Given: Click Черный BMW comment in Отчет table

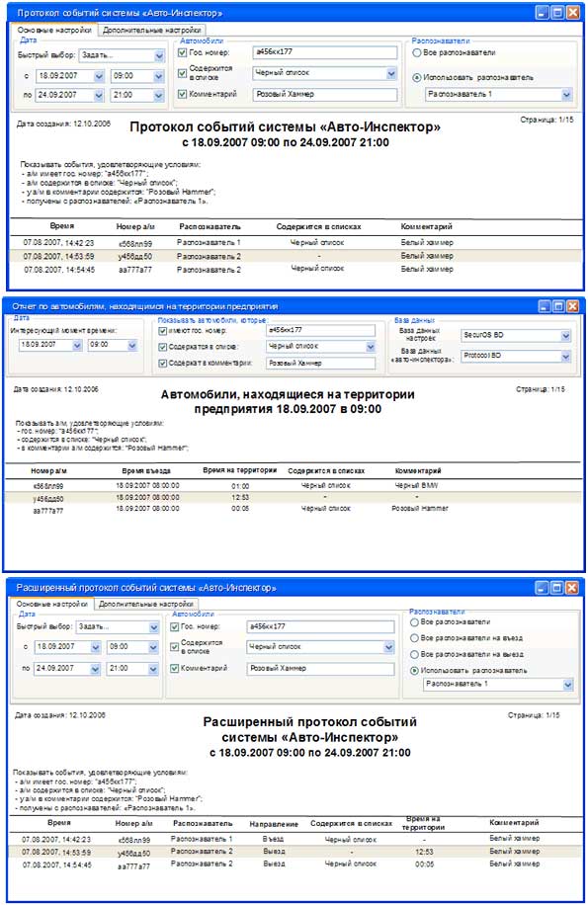Looking at the screenshot, I should (x=416, y=485).
